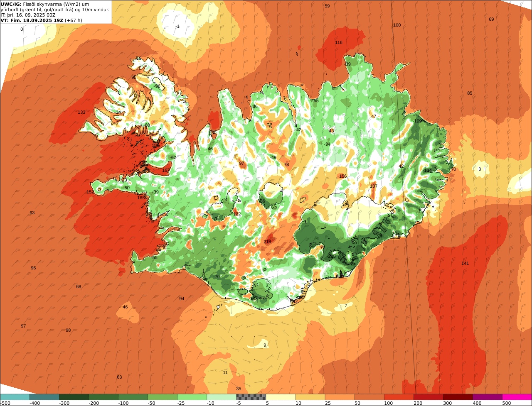532x406 pixels.
Task: Click the map value '-134' in the Eastfjords
Action: 427,170
